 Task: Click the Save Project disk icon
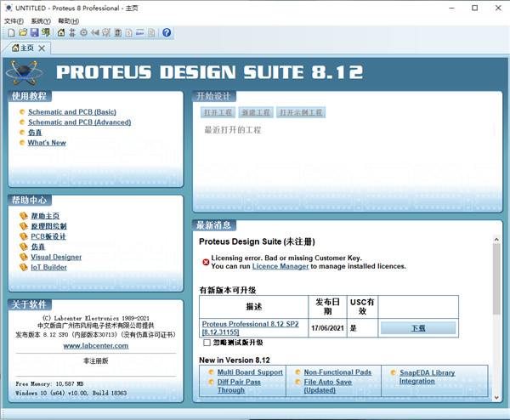[35, 32]
